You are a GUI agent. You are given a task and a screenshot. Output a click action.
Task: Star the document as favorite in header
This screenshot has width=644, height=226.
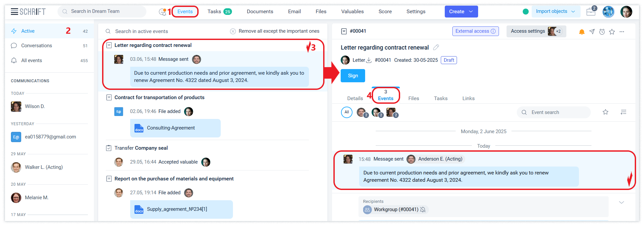click(612, 32)
